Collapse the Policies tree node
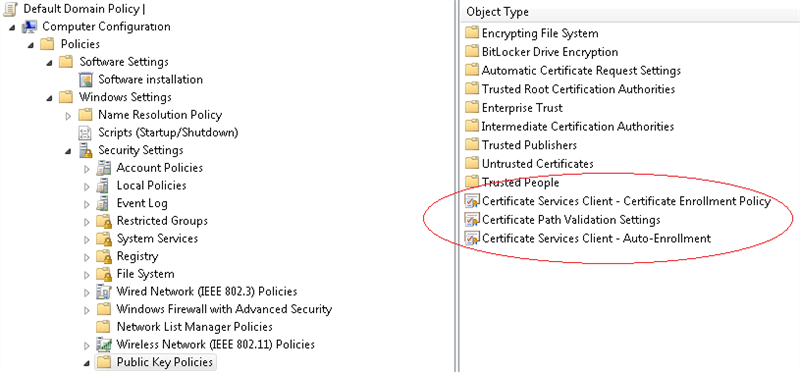The height and width of the screenshot is (373, 800). click(x=31, y=45)
